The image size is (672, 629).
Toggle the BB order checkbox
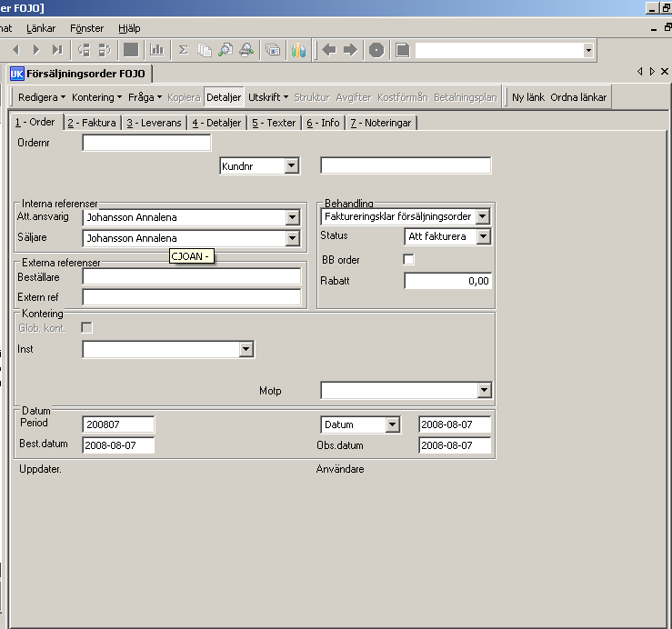[409, 260]
